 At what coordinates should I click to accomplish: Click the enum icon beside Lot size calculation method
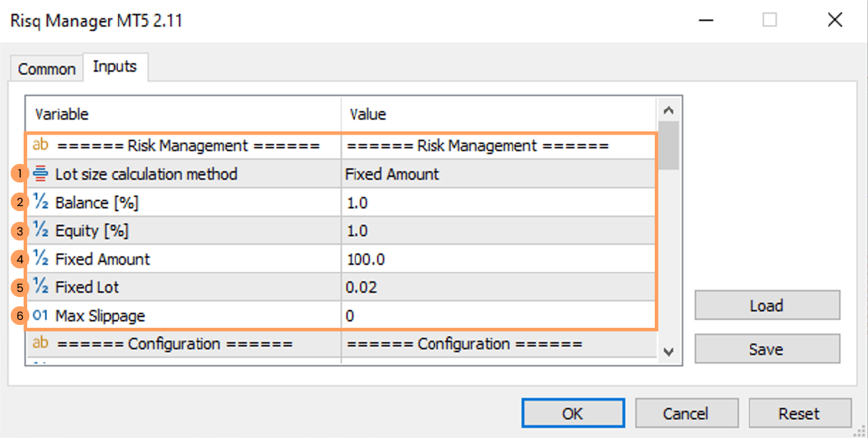pos(41,174)
